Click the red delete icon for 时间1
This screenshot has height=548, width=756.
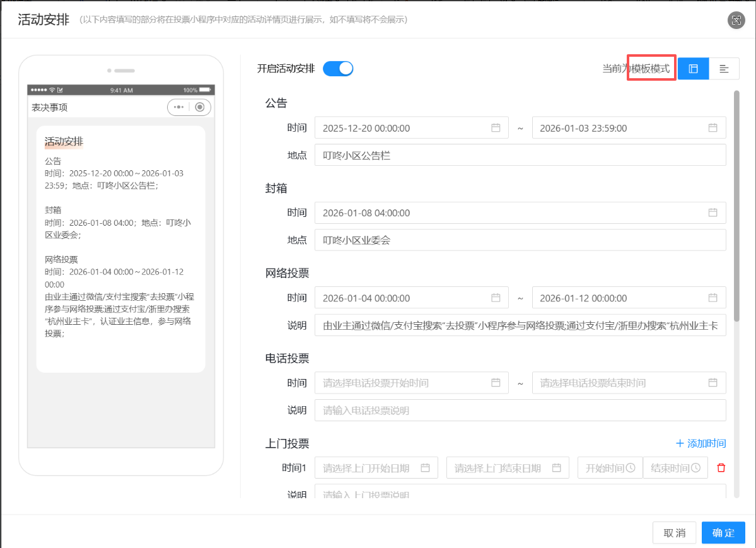tap(721, 468)
